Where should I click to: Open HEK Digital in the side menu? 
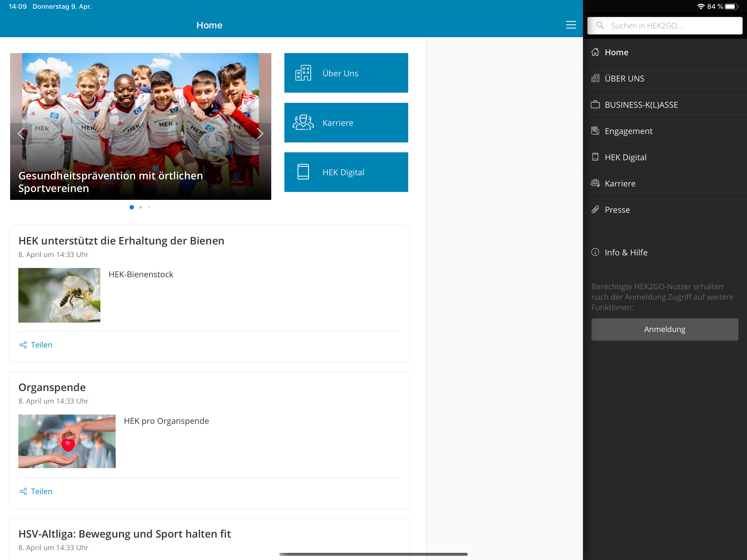665,157
